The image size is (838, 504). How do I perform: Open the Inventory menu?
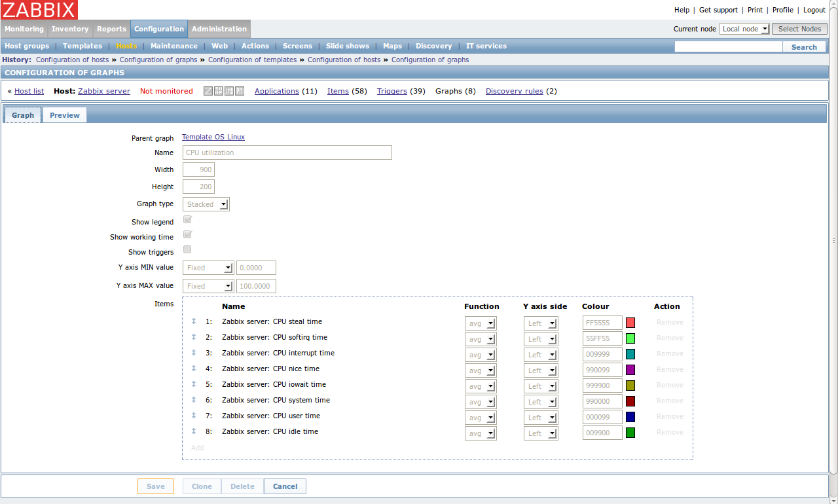[x=70, y=29]
